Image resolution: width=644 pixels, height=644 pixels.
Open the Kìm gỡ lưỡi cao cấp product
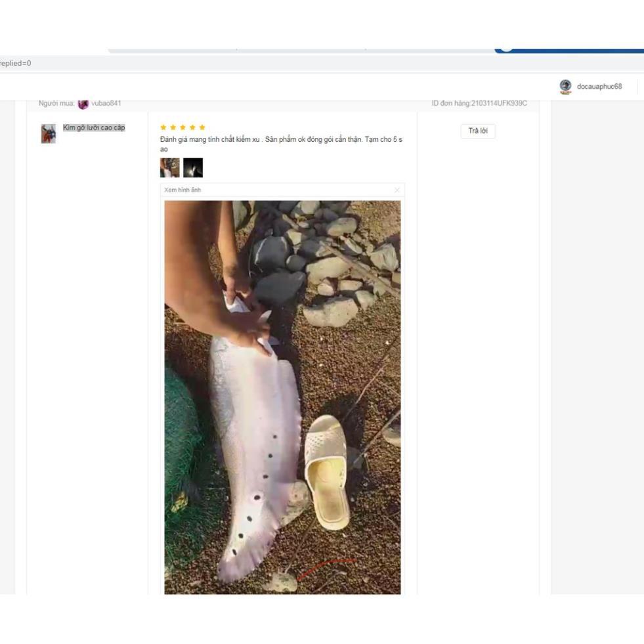click(x=94, y=127)
